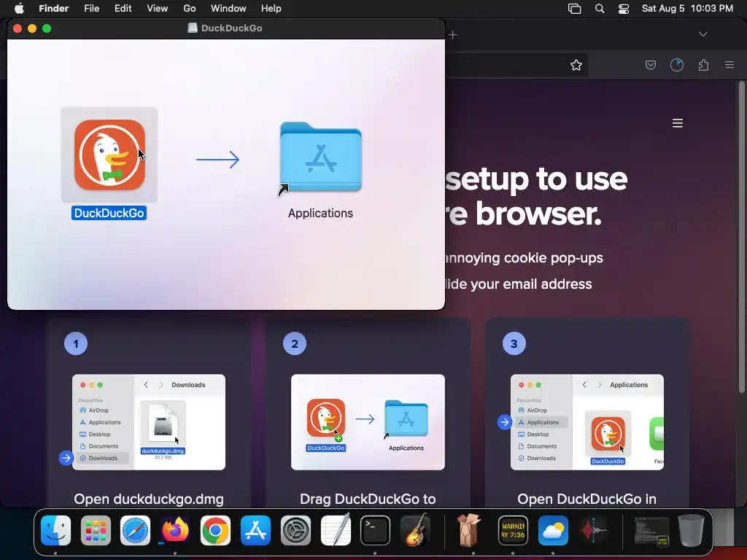The image size is (747, 560).
Task: Open the View menu
Action: click(158, 9)
